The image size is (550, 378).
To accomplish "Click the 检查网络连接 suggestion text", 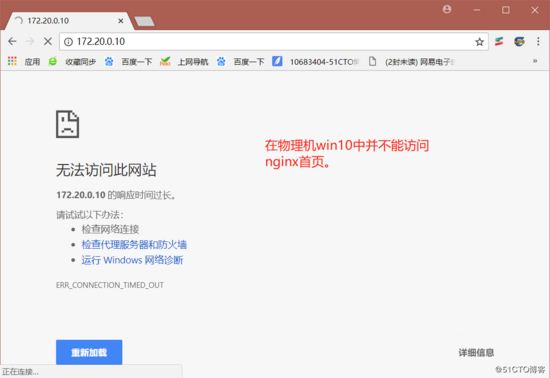I will [110, 229].
